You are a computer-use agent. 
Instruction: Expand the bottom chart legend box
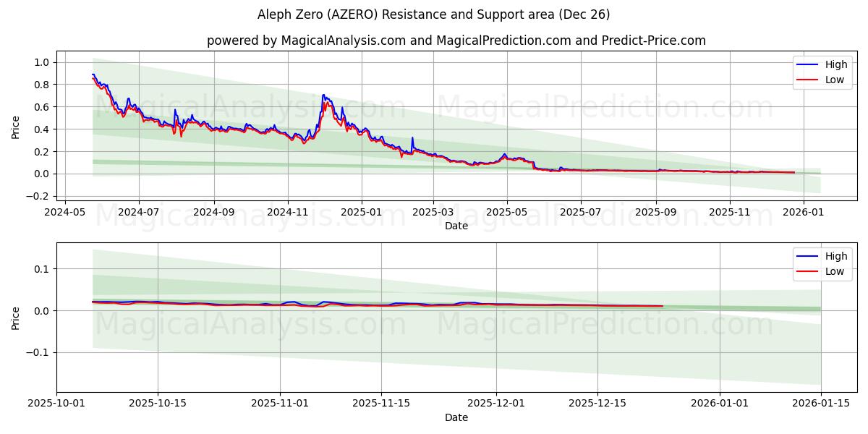(x=821, y=264)
